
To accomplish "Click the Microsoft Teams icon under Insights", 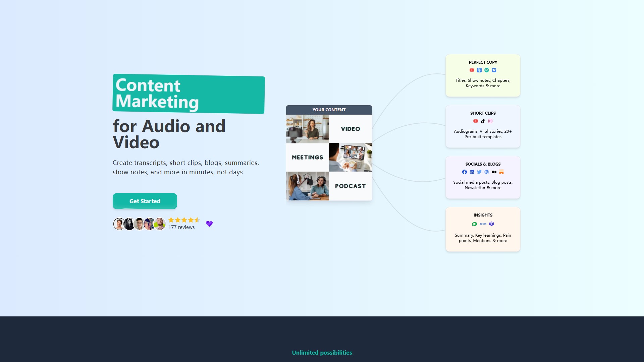I will (x=491, y=224).
